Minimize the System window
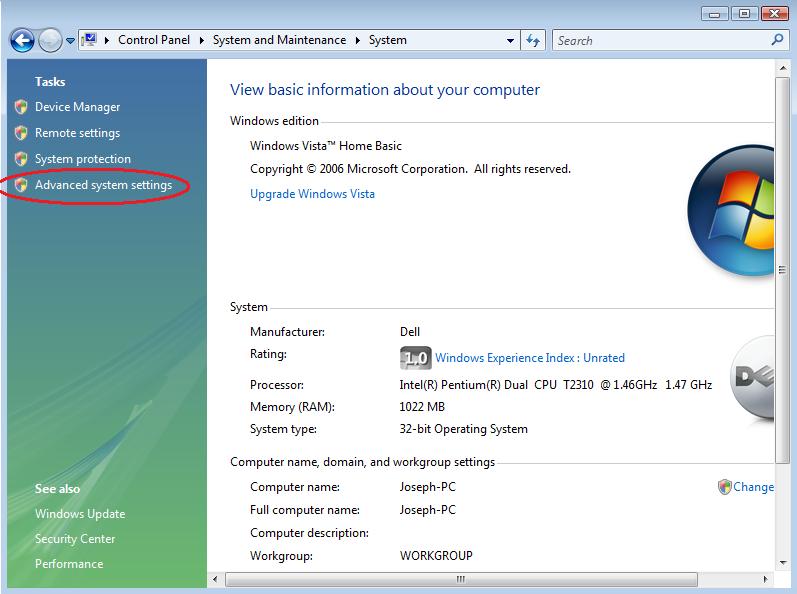The width and height of the screenshot is (797, 594). [714, 14]
